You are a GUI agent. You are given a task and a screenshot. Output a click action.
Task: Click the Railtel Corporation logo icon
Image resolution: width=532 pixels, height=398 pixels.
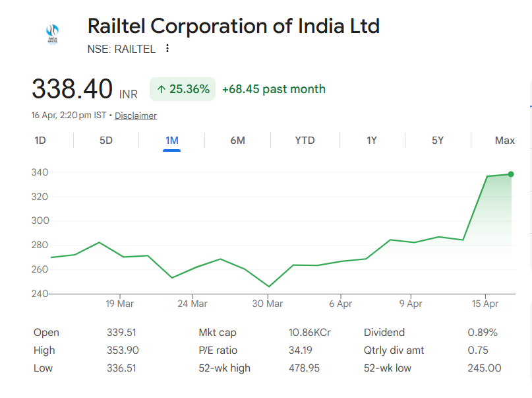click(x=52, y=32)
